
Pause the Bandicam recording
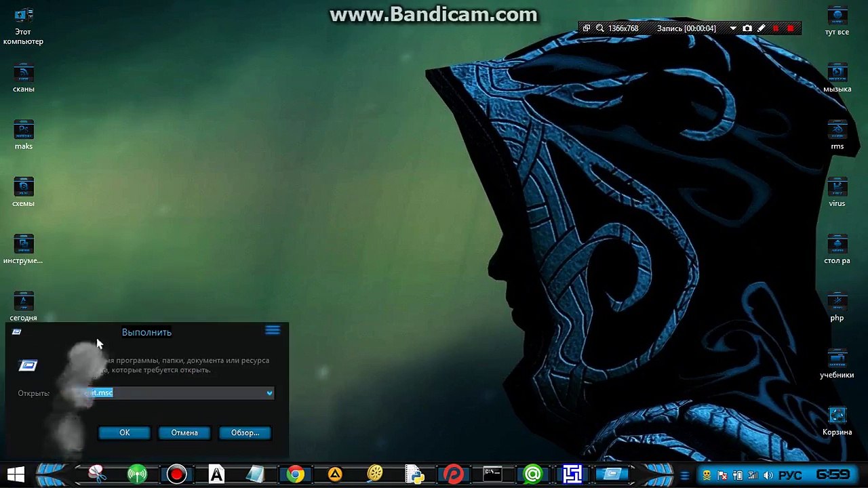pyautogui.click(x=776, y=28)
